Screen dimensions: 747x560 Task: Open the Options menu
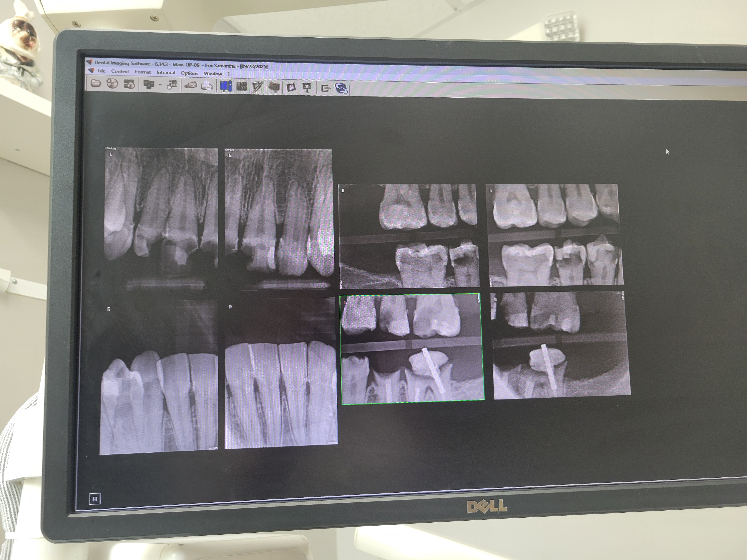tap(189, 73)
